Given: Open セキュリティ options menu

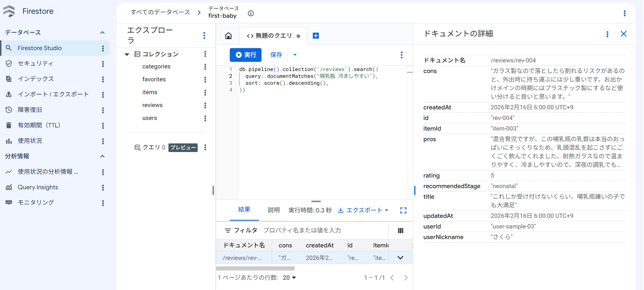Looking at the screenshot, I should coord(103,64).
